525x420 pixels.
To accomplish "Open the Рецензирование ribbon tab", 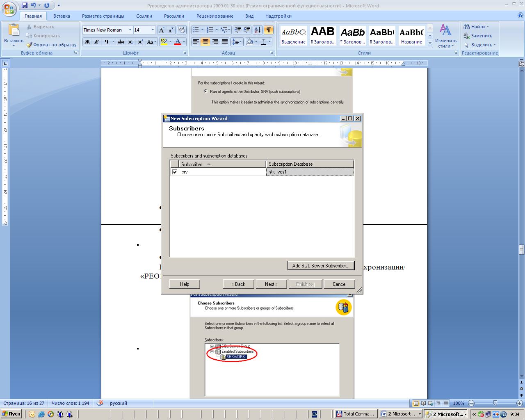I will (215, 16).
